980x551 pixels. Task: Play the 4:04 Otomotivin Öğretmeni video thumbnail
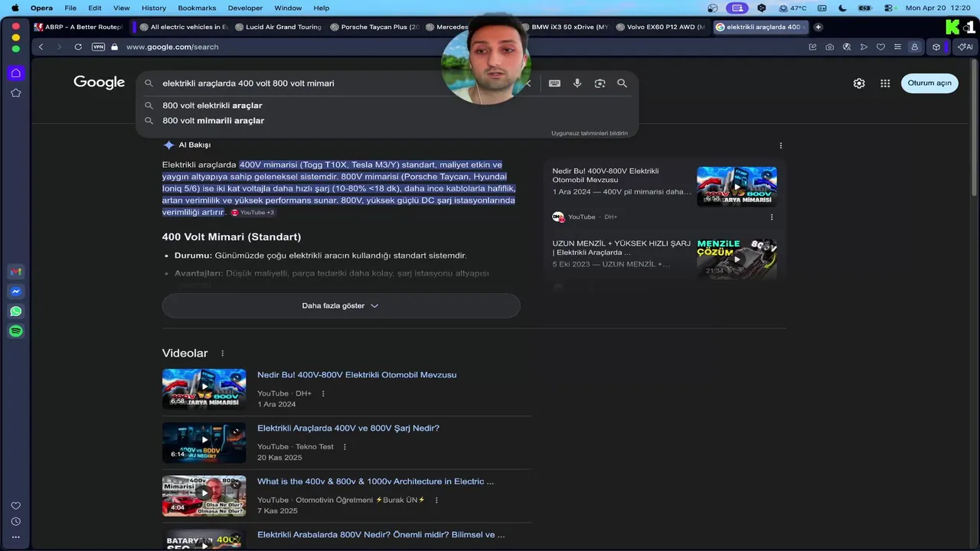click(x=204, y=496)
